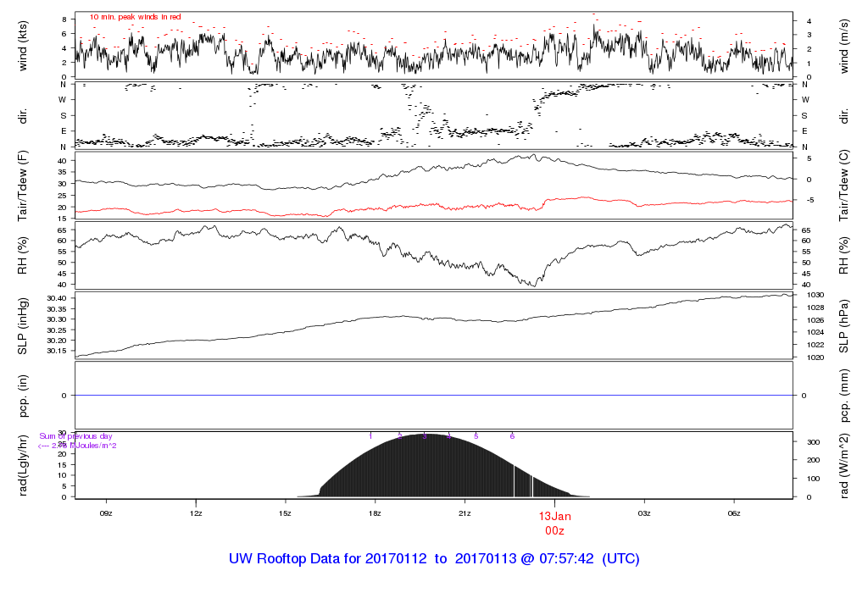This screenshot has height=593, width=868.
Task: Click the 'wind (kts)' left axis label
Action: [x=23, y=44]
